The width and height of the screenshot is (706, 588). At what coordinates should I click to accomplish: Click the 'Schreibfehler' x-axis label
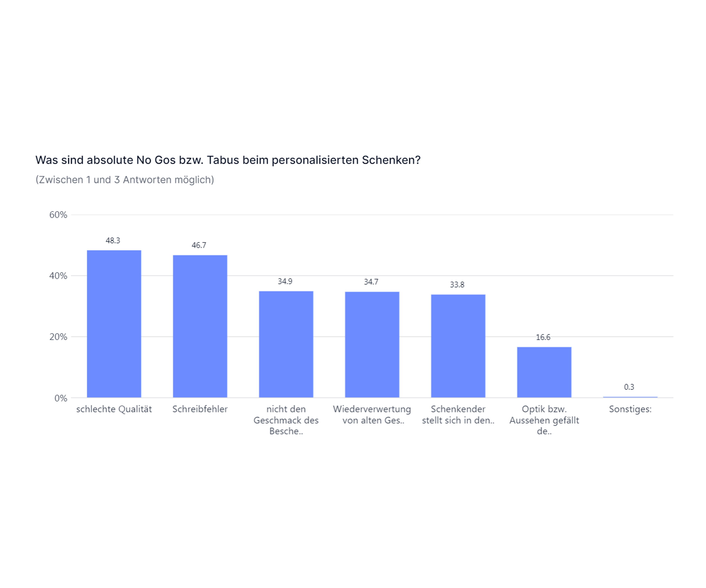tap(200, 409)
